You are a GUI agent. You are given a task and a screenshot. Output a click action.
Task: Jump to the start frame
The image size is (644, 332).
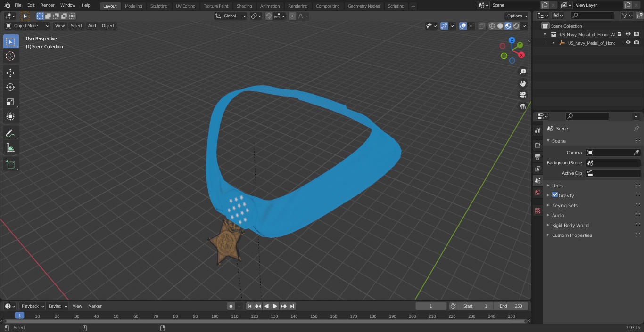[x=250, y=306]
